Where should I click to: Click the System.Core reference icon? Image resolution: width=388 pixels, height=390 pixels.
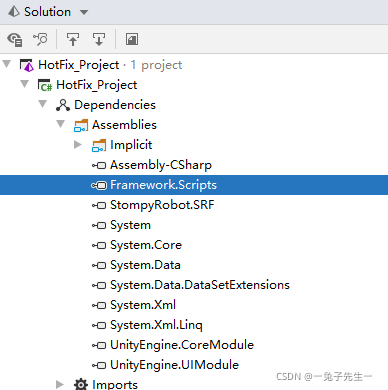pos(99,245)
